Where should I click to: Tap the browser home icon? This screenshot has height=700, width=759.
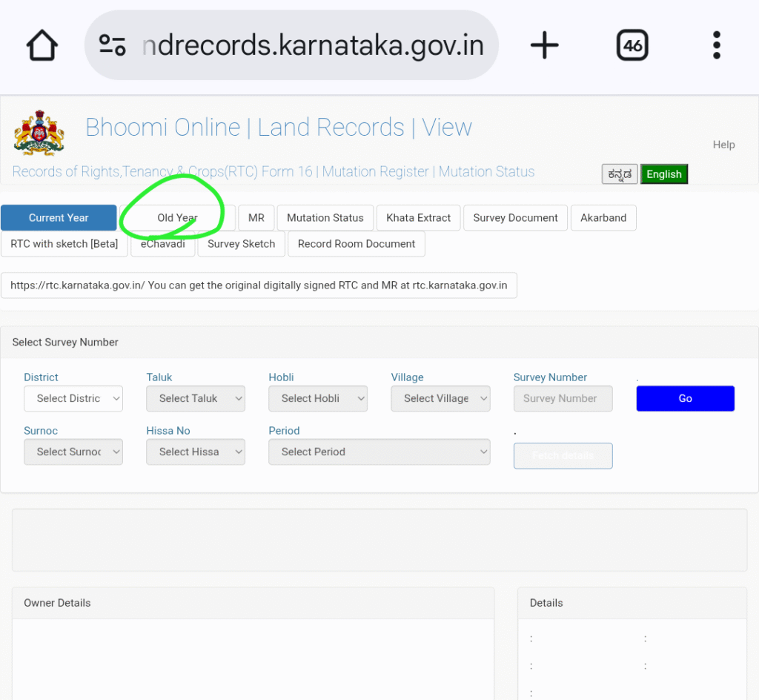click(x=42, y=46)
